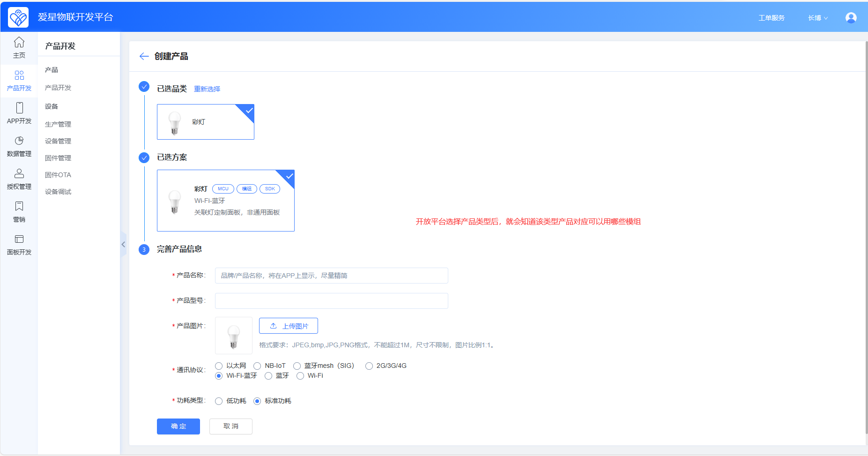Click the 上传图片 button
The image size is (868, 456).
289,326
